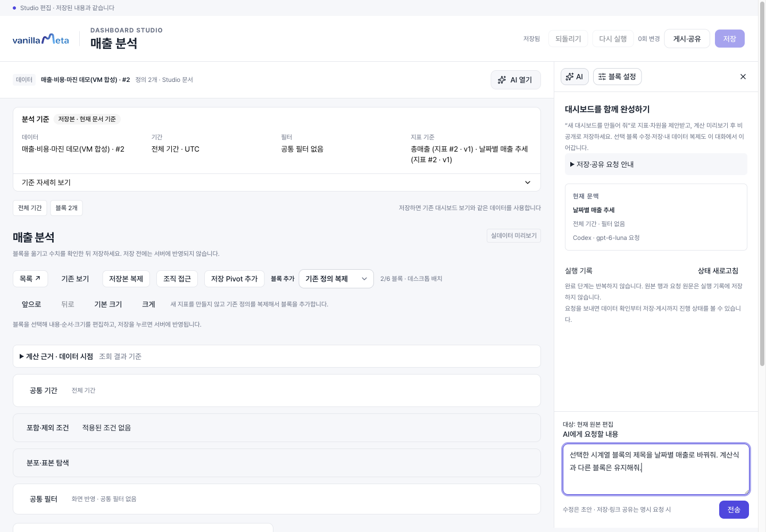The width and height of the screenshot is (766, 532).
Task: Open the 기존 정의 복제 dropdown
Action: pyautogui.click(x=336, y=279)
